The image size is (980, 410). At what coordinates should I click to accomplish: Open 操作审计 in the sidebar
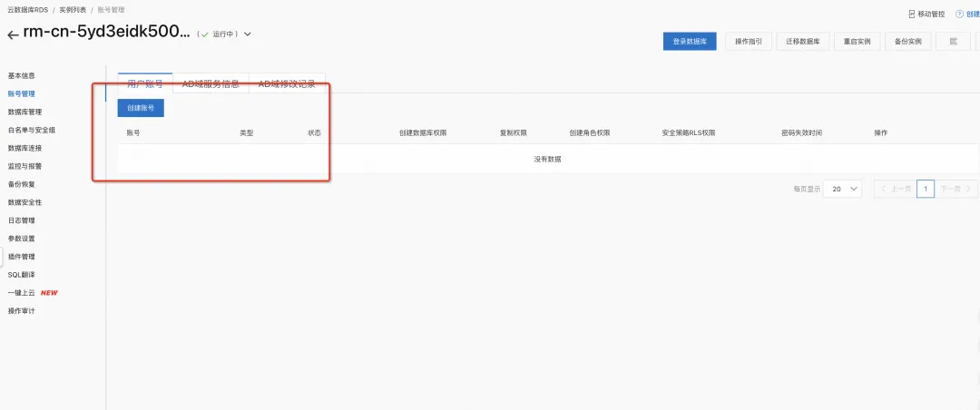tap(21, 310)
